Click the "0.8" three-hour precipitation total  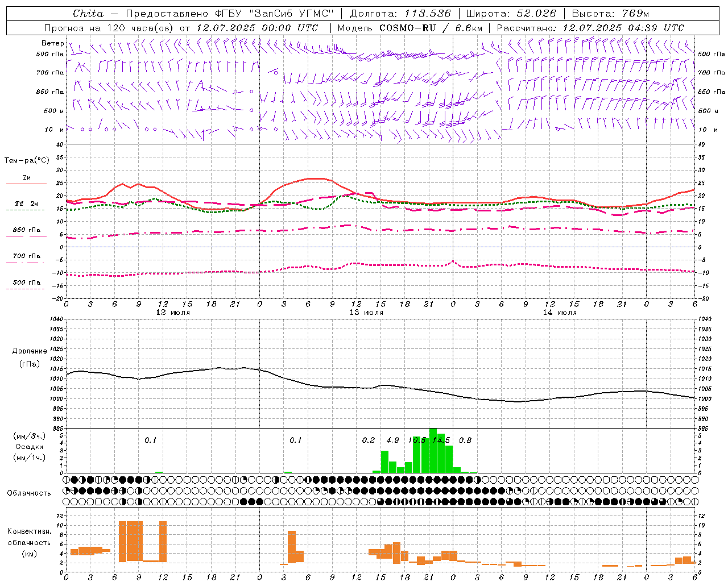tap(465, 440)
